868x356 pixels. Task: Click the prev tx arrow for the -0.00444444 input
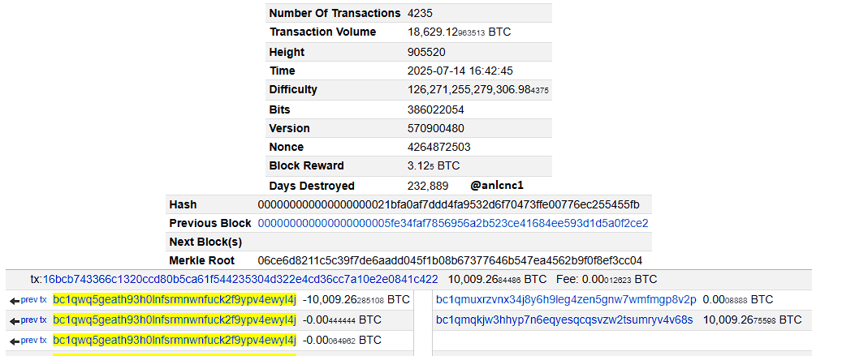click(28, 320)
